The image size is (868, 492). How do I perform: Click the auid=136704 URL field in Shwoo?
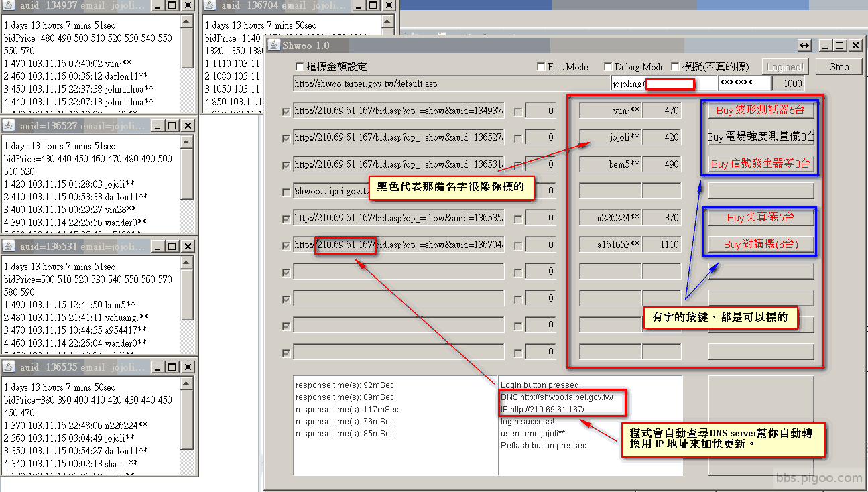[399, 245]
